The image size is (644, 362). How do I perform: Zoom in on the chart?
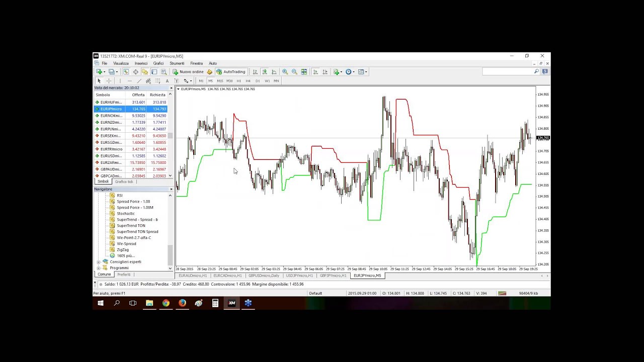pos(285,72)
